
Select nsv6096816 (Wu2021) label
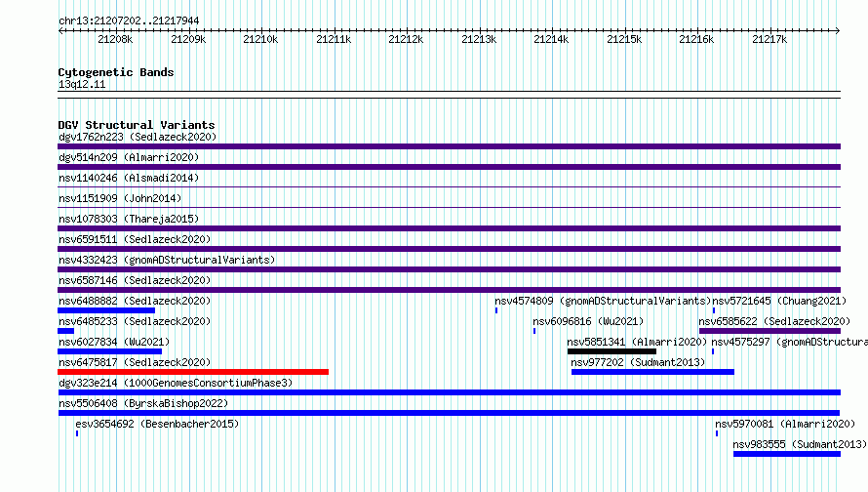(x=588, y=321)
